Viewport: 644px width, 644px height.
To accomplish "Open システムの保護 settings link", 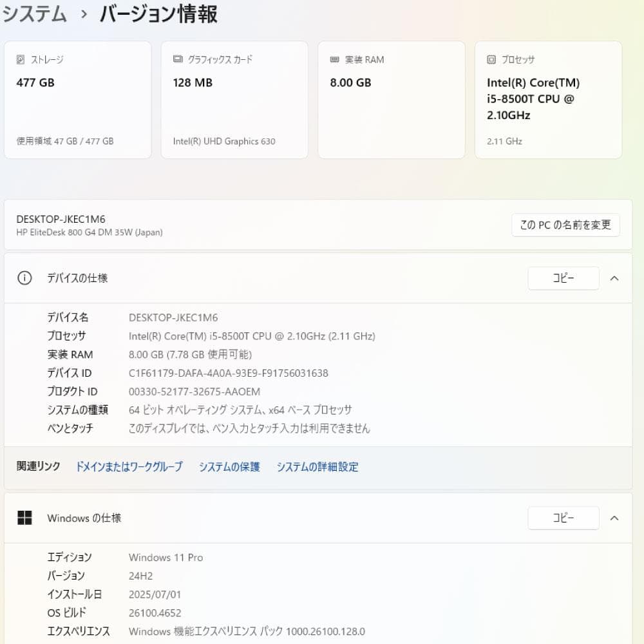I will click(229, 467).
